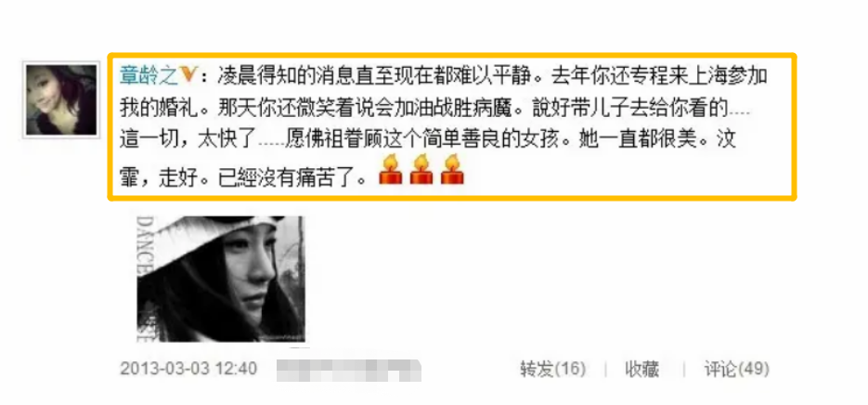
Task: Click the last candle emoji
Action: pyautogui.click(x=452, y=170)
